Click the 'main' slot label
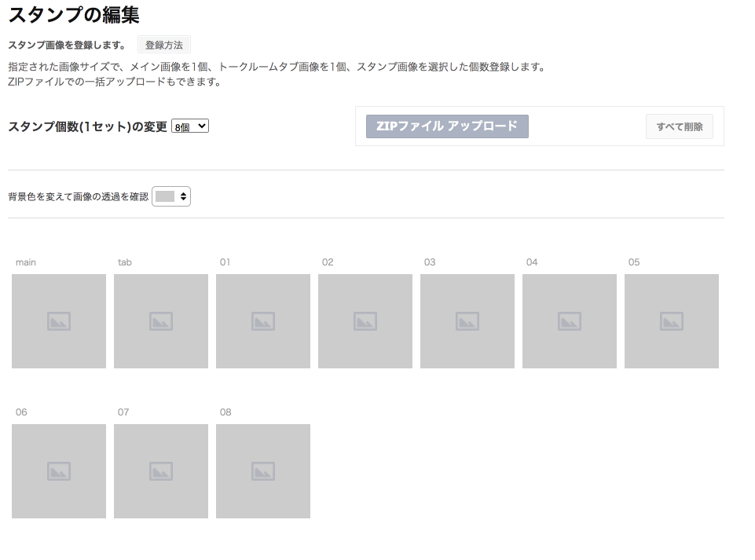755x560 pixels. pos(25,262)
